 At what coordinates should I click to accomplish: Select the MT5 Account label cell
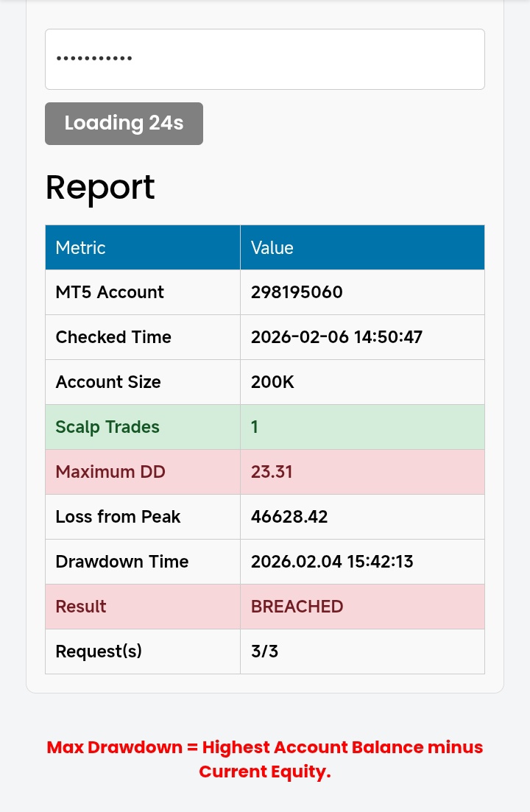143,292
